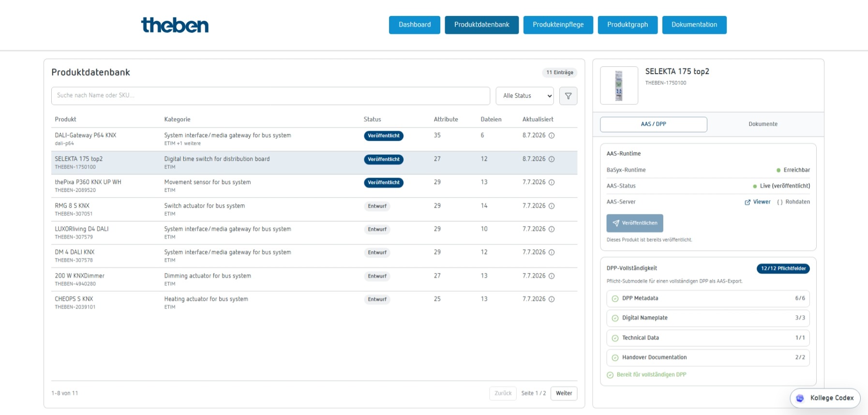Click the Kollege Codex assistant icon

point(800,398)
